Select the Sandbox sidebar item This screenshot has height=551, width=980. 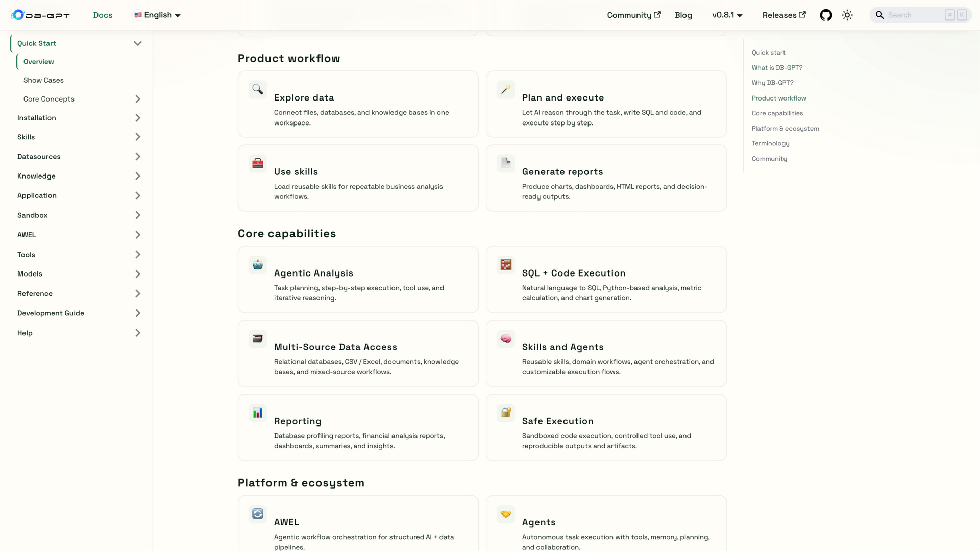coord(32,215)
